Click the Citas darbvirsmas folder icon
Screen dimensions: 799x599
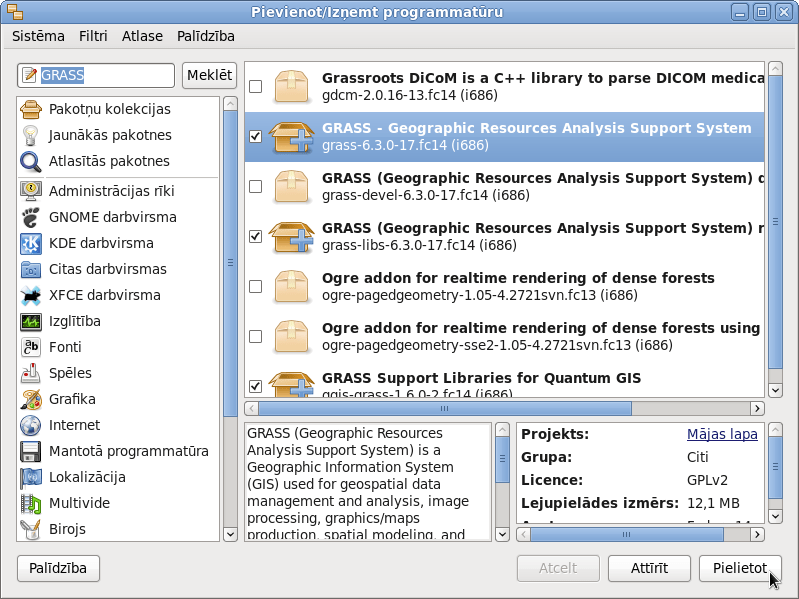[x=31, y=269]
